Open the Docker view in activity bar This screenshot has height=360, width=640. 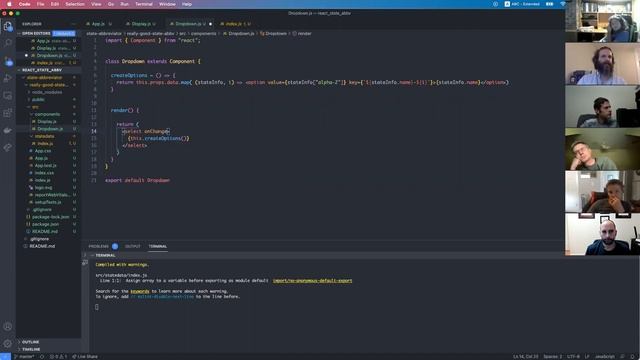pyautogui.click(x=8, y=131)
